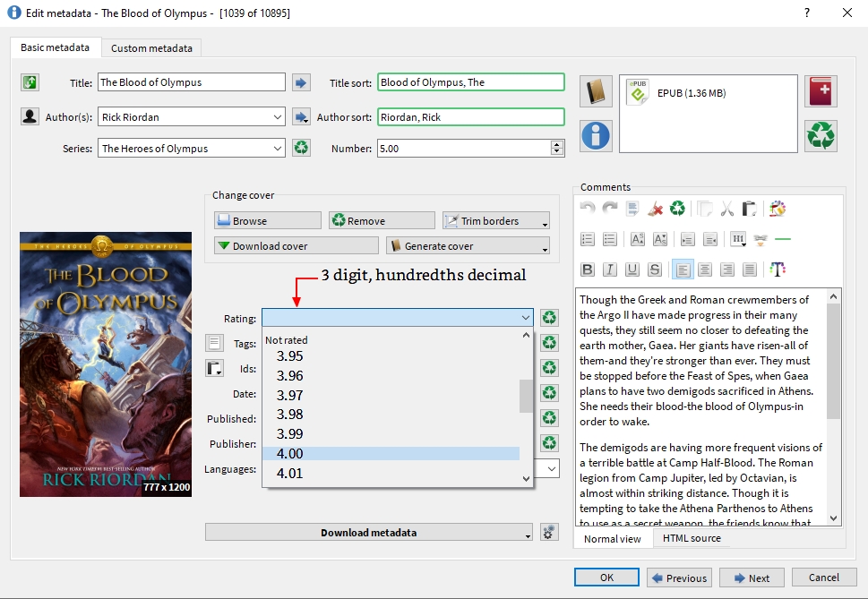Open the manage authors icon
Viewport: 868px width, 599px height.
(30, 116)
